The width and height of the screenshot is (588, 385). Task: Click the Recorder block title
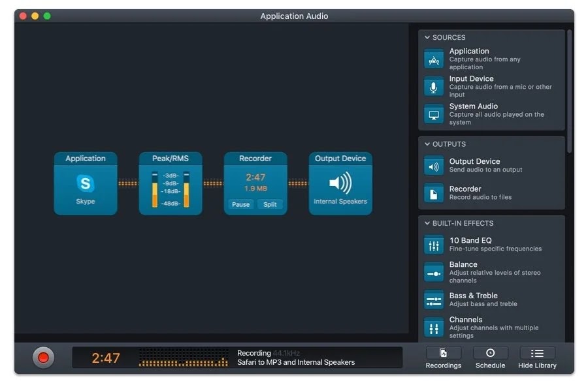pos(255,159)
